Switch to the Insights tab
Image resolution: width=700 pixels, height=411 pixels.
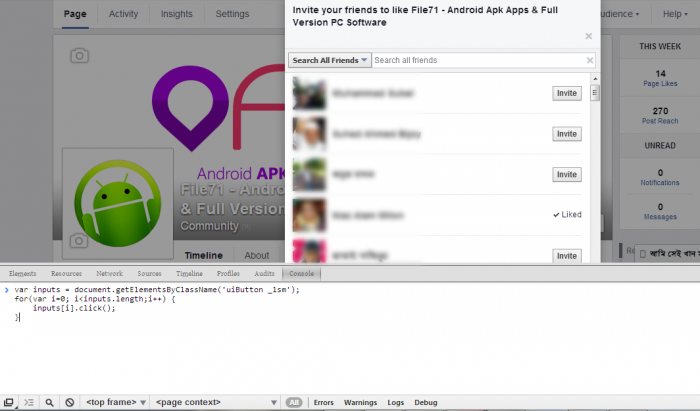(176, 14)
